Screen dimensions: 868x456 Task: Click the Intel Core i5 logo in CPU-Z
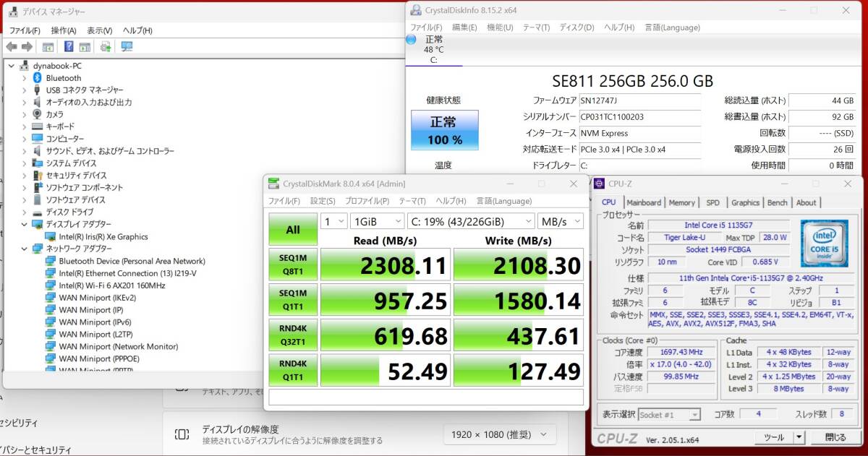(824, 244)
